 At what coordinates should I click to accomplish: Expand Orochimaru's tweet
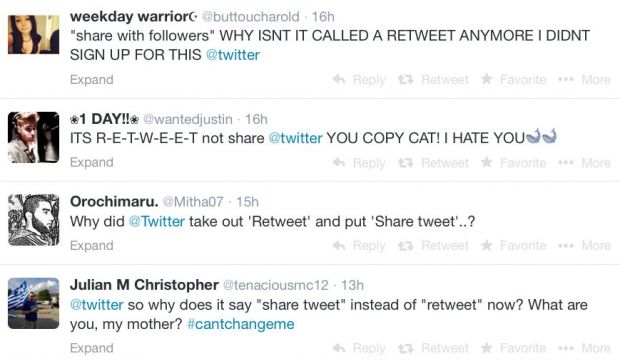92,246
